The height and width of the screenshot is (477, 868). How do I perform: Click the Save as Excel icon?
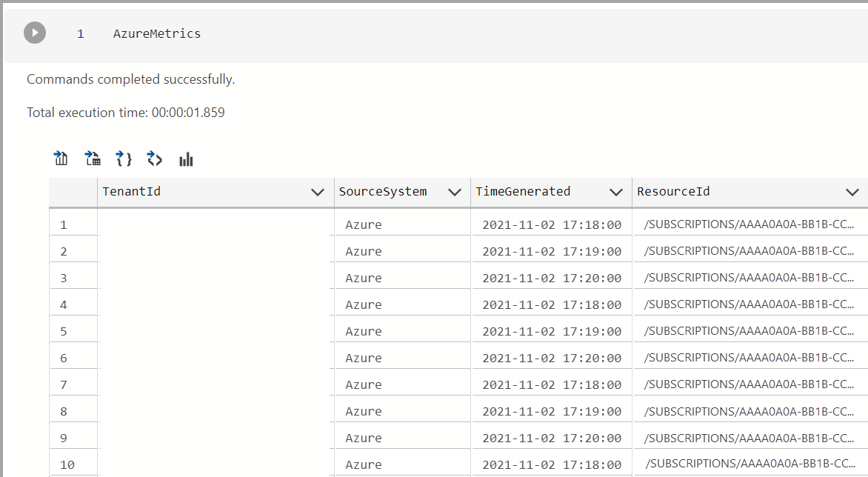[93, 159]
